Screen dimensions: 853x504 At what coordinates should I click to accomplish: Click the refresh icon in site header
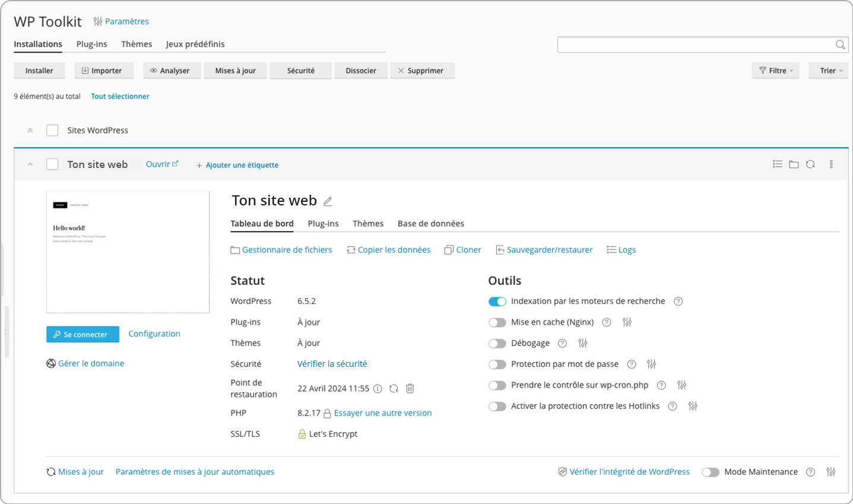pyautogui.click(x=810, y=164)
